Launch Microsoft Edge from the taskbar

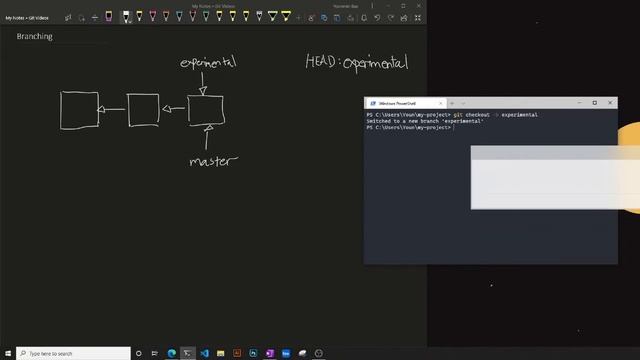coord(171,353)
